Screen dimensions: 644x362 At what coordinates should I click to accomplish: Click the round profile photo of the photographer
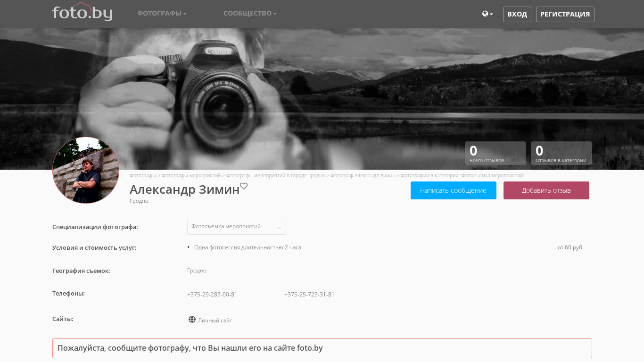pos(86,170)
